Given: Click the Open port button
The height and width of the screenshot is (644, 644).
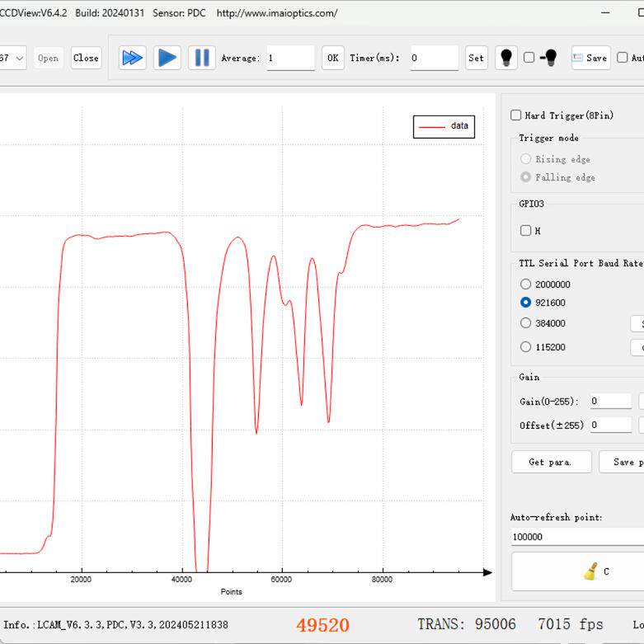Looking at the screenshot, I should pyautogui.click(x=48, y=58).
